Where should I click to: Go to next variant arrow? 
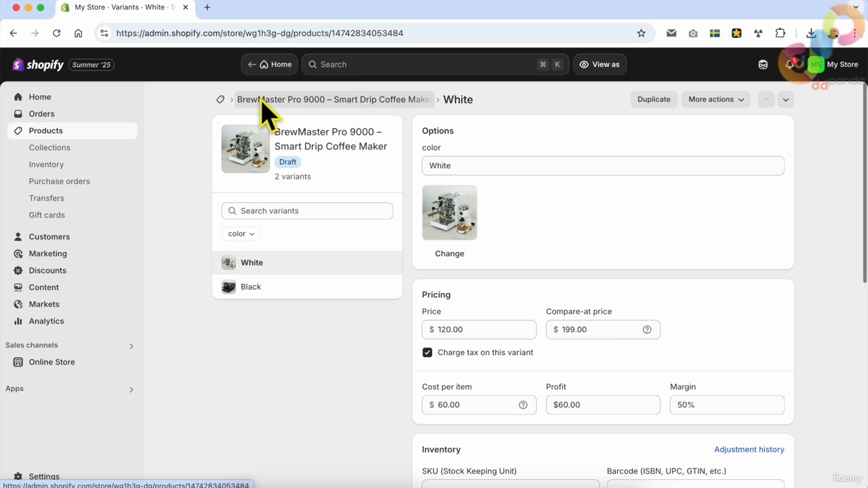pyautogui.click(x=785, y=100)
